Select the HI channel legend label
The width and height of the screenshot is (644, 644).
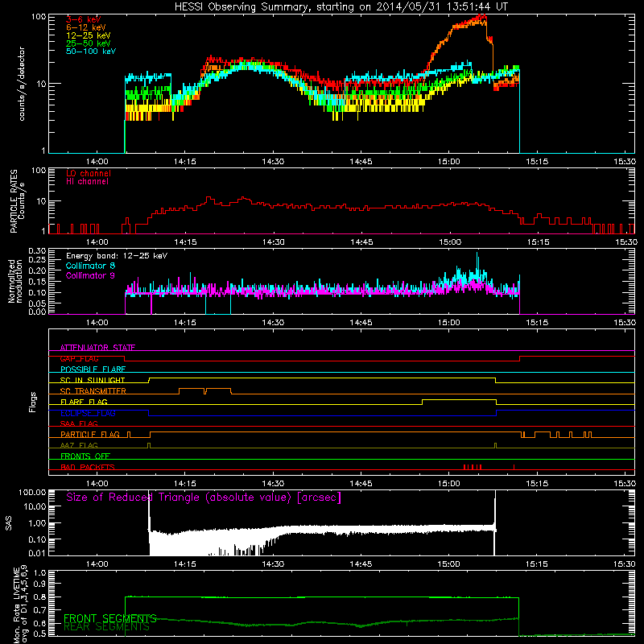pos(87,182)
